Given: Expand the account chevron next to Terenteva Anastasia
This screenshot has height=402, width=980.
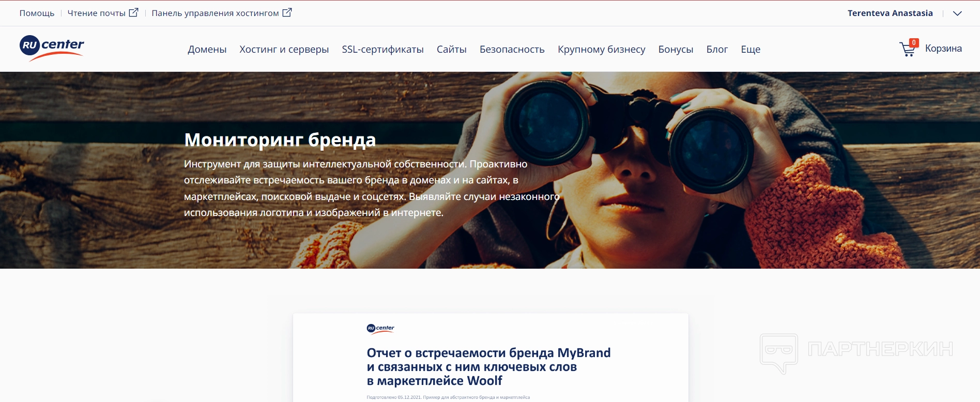Looking at the screenshot, I should (957, 13).
